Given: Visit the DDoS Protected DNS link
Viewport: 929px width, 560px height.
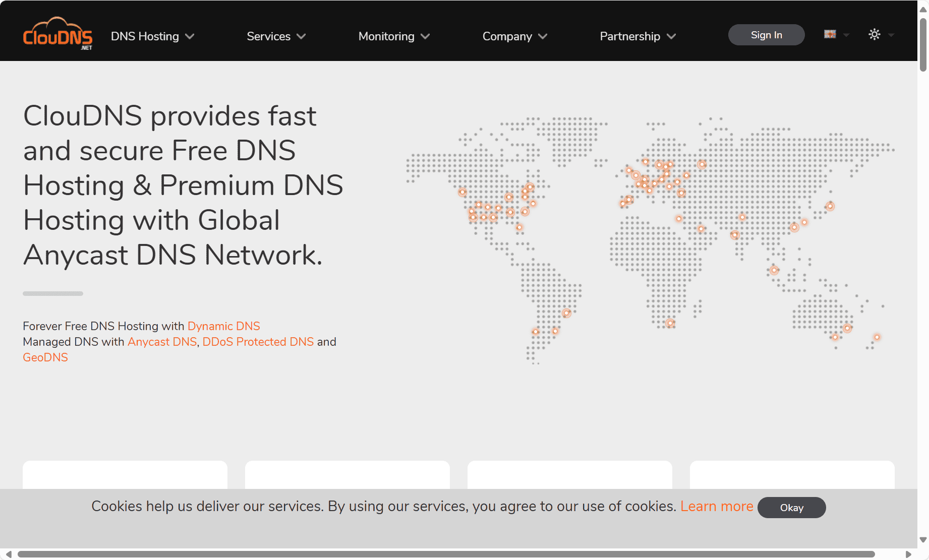Looking at the screenshot, I should point(258,342).
